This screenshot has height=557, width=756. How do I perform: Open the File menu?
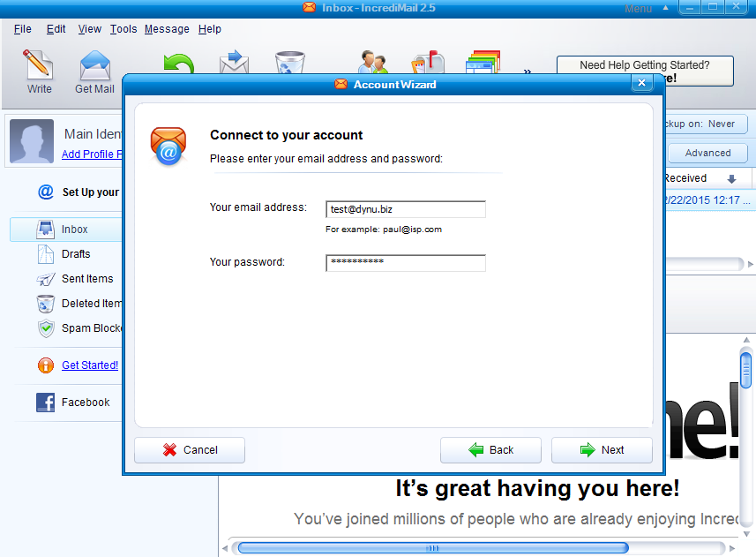tap(23, 29)
